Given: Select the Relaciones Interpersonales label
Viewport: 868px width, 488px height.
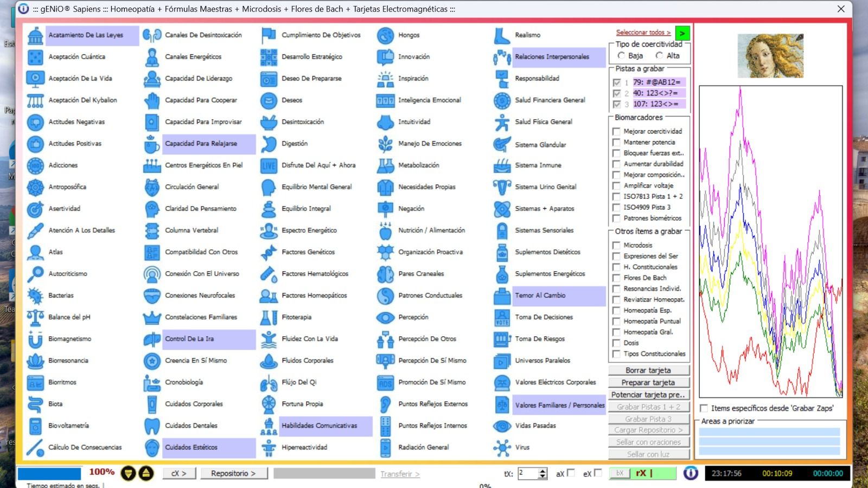Looking at the screenshot, I should point(559,57).
